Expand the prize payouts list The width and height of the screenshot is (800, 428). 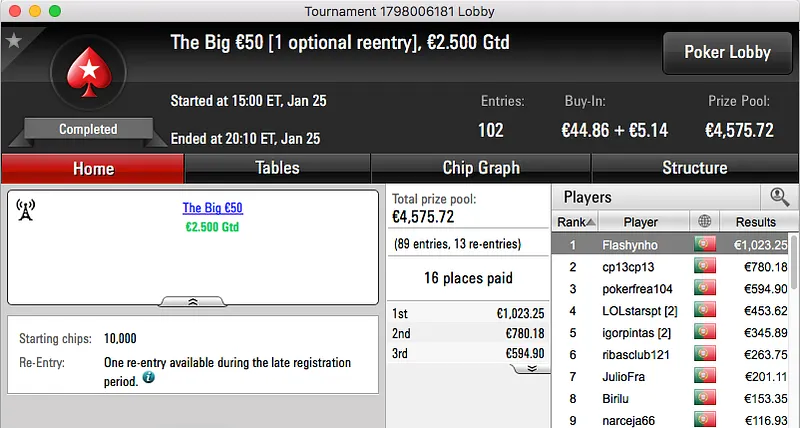click(x=532, y=368)
